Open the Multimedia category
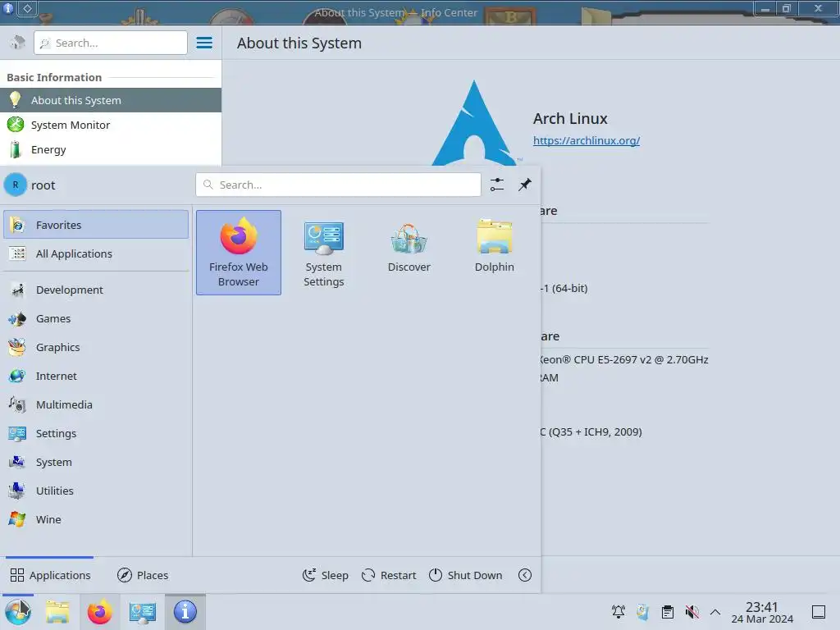The height and width of the screenshot is (630, 840). coord(96,404)
